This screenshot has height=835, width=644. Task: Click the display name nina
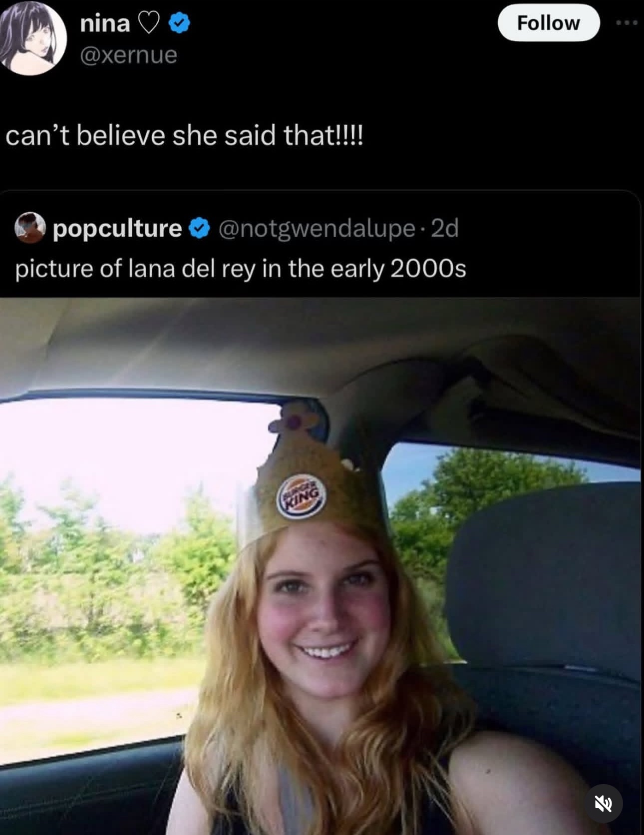pos(105,23)
